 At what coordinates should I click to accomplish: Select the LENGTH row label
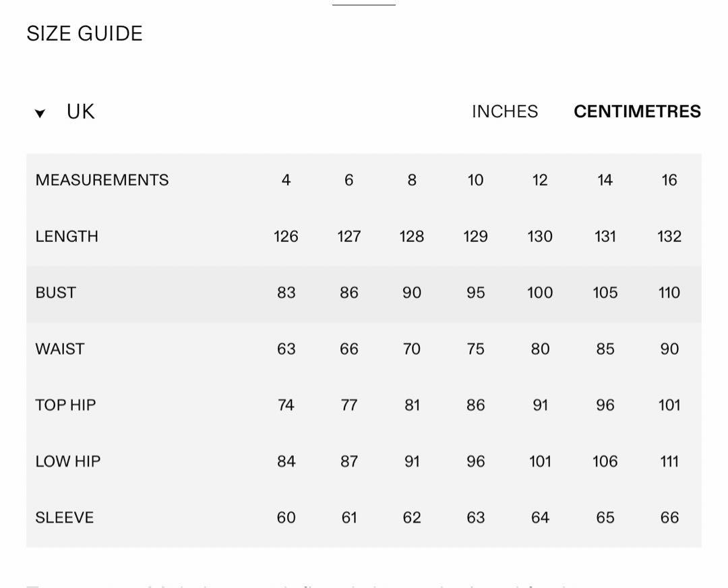(x=66, y=237)
